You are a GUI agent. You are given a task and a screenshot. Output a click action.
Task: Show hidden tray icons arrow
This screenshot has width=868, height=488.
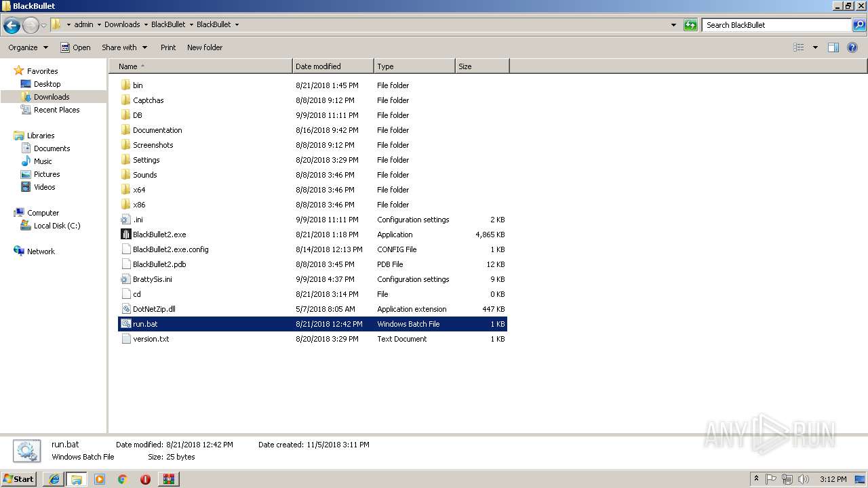click(756, 479)
